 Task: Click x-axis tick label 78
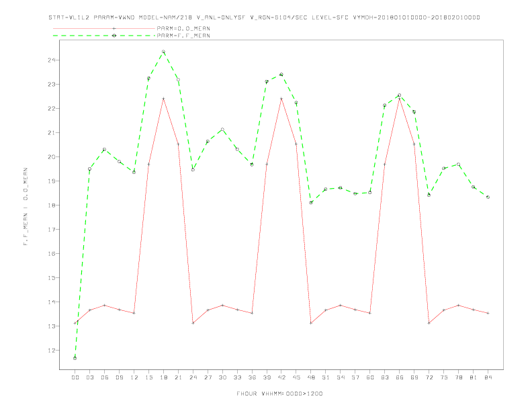458,377
